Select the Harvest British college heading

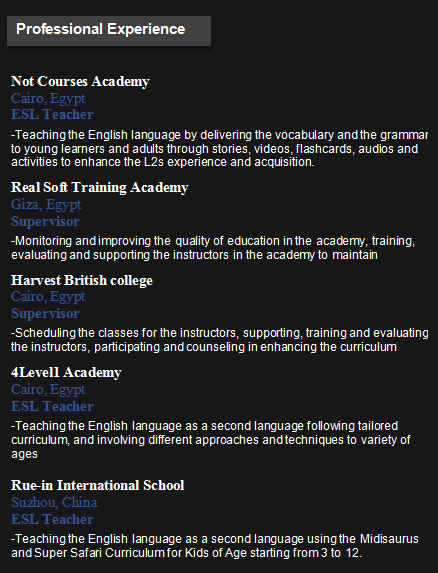pos(82,280)
